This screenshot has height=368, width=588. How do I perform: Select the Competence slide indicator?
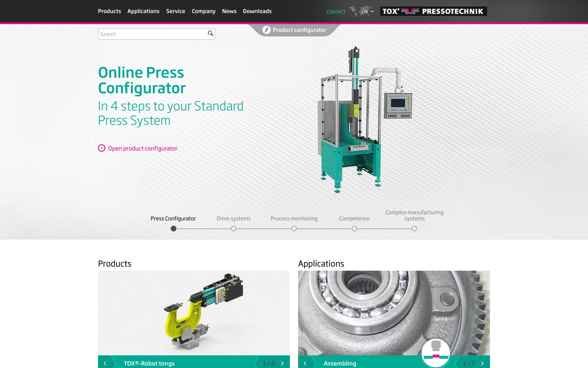point(354,229)
